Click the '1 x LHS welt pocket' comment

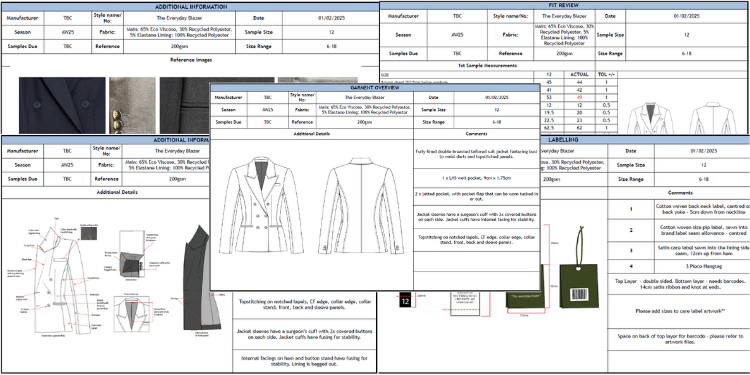coord(476,178)
